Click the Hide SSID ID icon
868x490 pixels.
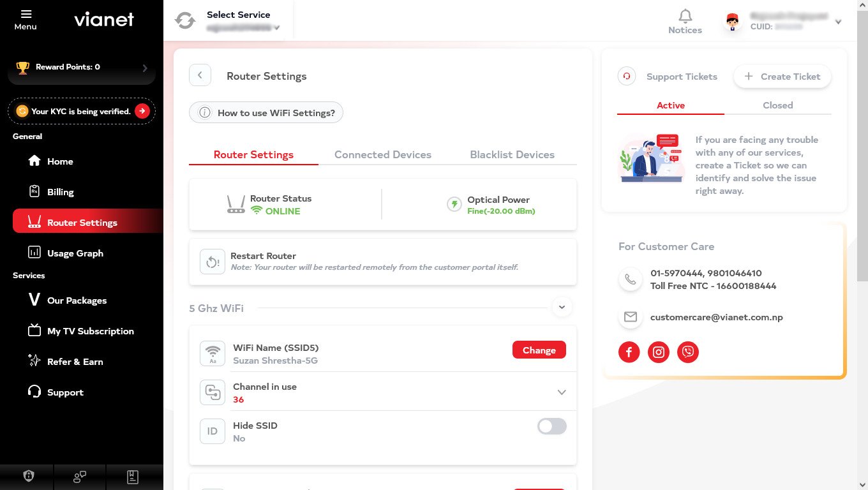coord(213,431)
